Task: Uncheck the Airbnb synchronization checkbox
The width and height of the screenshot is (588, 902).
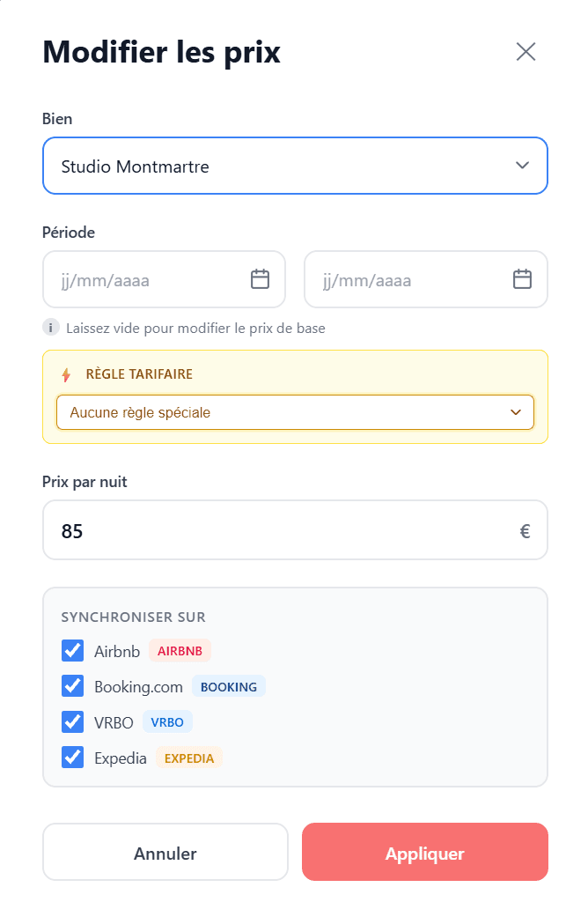Action: 72,650
